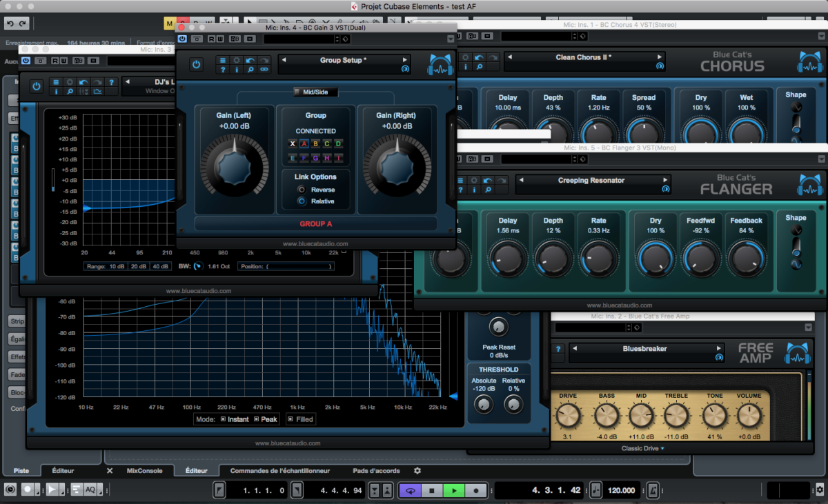Viewport: 828px width, 504px height.
Task: Click the Gain plugin power bypass icon
Action: coord(197,64)
